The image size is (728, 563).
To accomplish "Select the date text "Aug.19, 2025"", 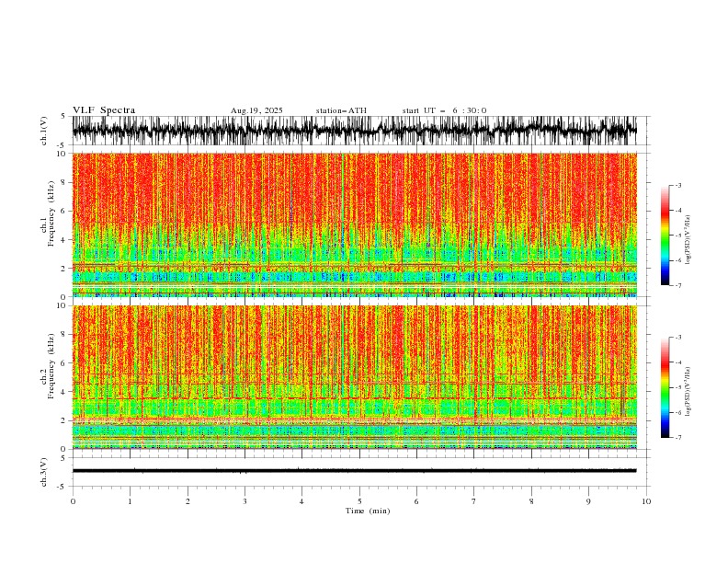I will pyautogui.click(x=256, y=110).
